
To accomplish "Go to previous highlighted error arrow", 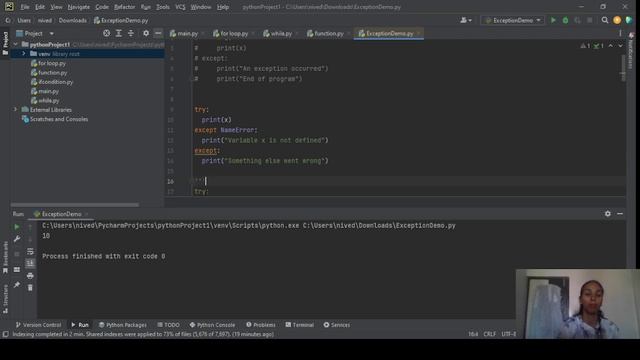I will click(611, 46).
